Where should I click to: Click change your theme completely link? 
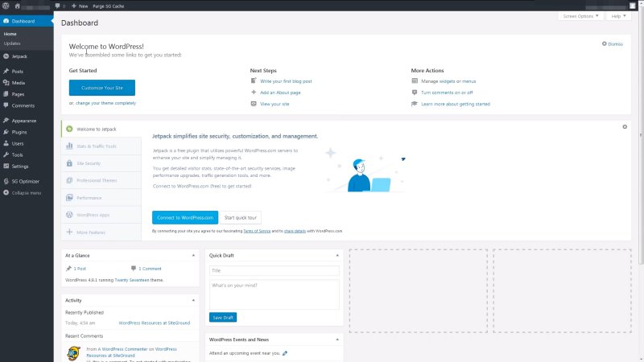[105, 103]
